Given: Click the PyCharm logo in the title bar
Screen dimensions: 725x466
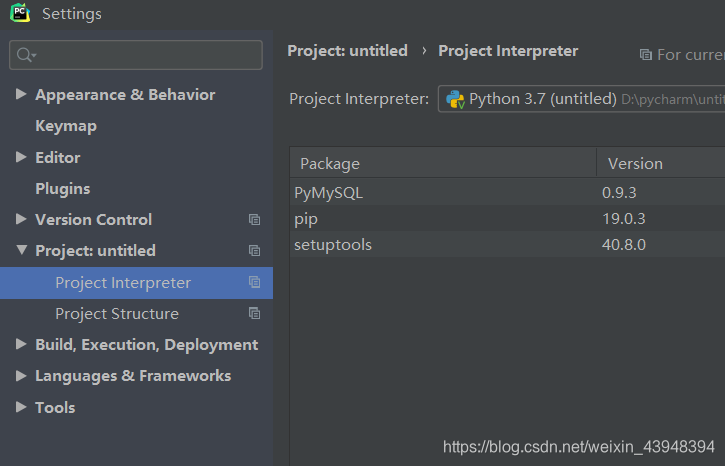Looking at the screenshot, I should tap(20, 12).
